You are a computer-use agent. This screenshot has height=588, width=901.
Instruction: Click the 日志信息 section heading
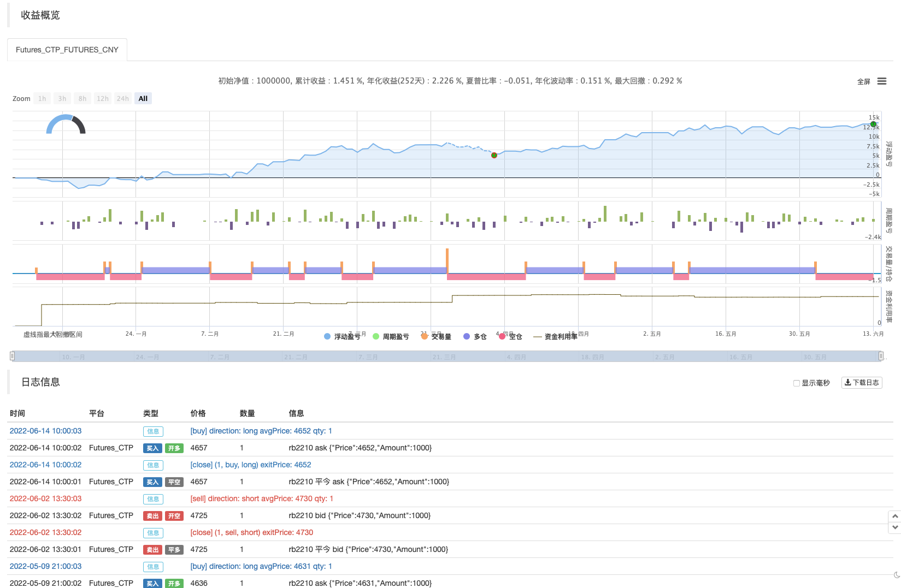coord(40,382)
